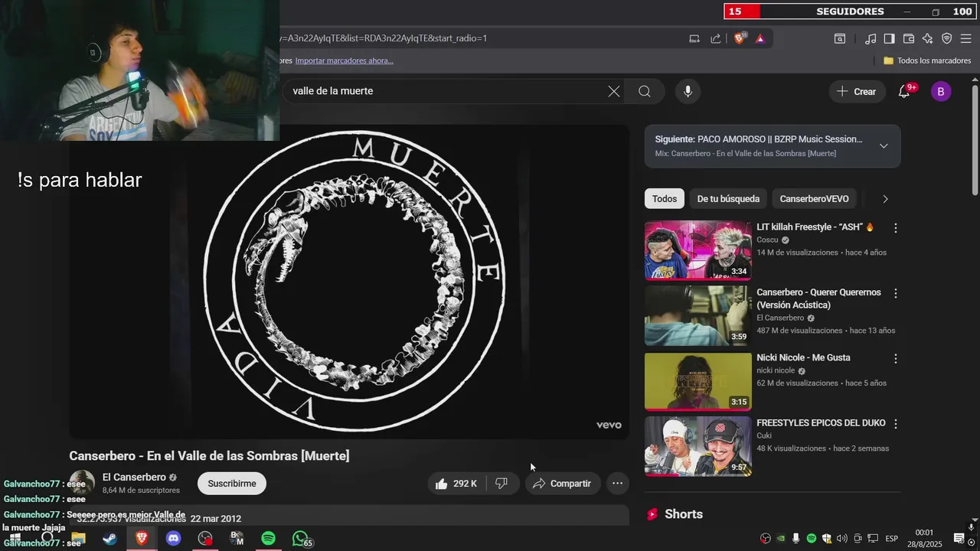Click the ESP language indicator

tap(891, 539)
